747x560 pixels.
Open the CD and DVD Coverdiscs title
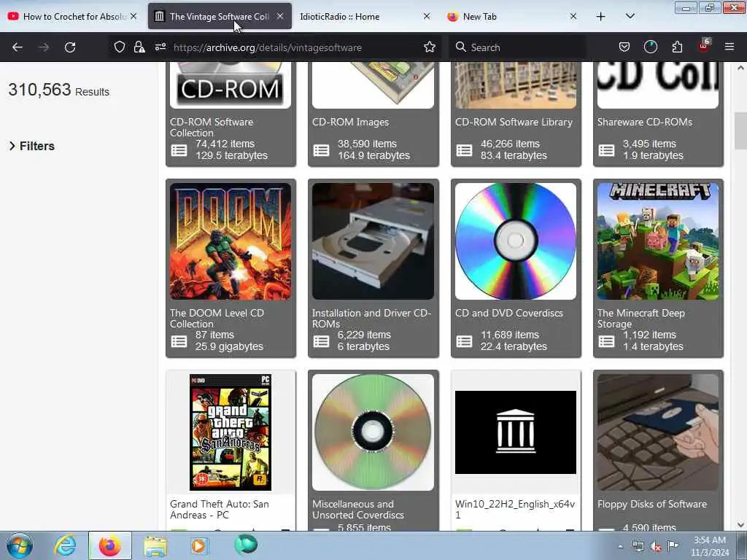pyautogui.click(x=508, y=313)
